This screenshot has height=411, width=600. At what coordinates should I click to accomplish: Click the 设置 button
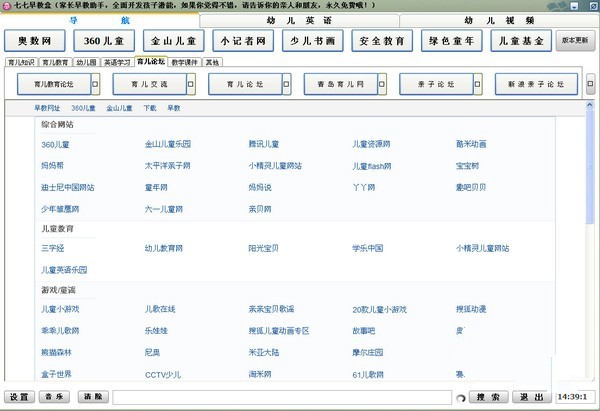tap(19, 397)
